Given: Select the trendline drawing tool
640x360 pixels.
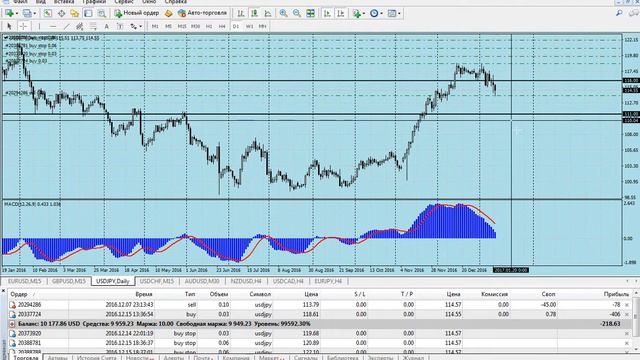Looking at the screenshot, I should point(66,26).
